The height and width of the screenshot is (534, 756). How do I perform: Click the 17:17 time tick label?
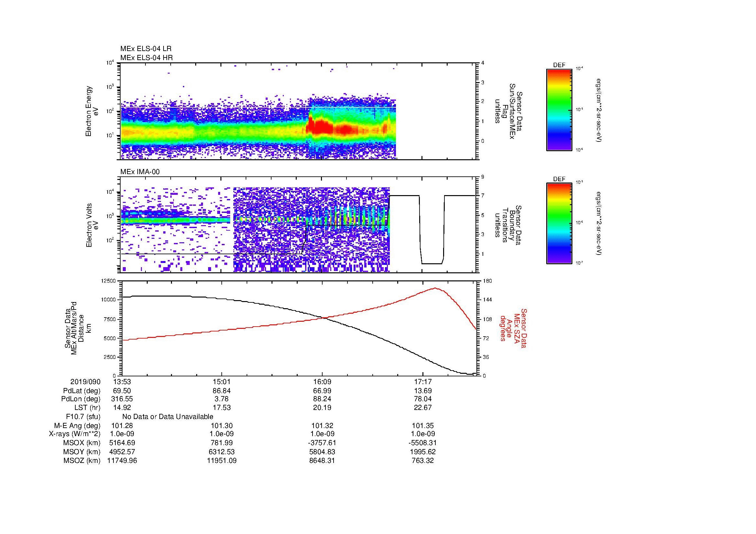423,382
